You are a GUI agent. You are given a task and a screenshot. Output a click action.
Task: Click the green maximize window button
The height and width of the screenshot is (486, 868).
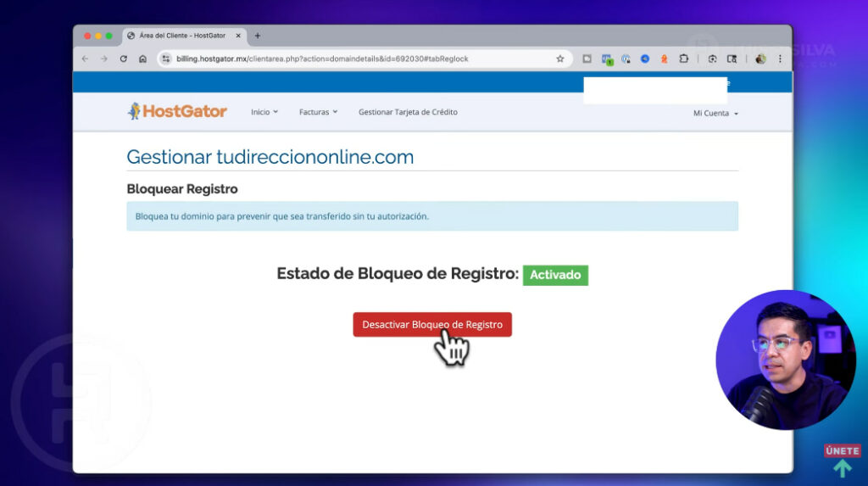[109, 36]
